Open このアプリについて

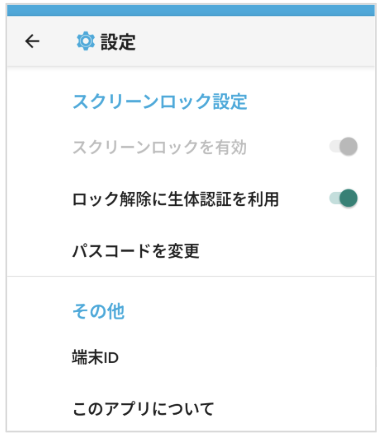click(191, 409)
